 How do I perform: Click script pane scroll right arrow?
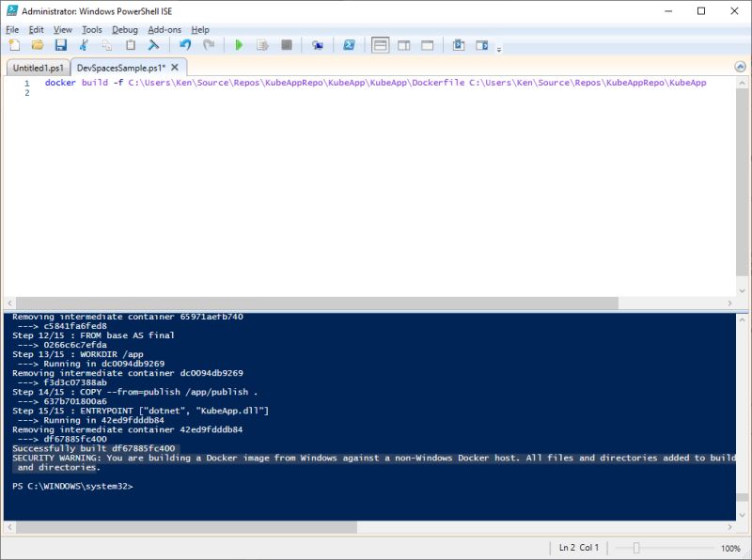tap(729, 303)
